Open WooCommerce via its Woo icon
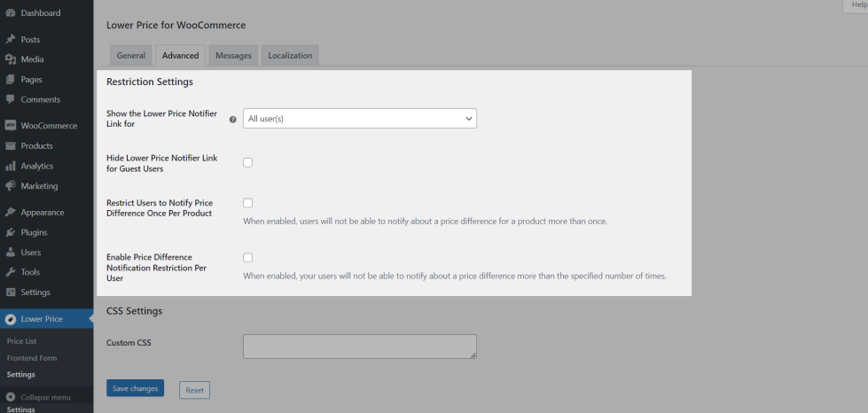 [x=11, y=126]
